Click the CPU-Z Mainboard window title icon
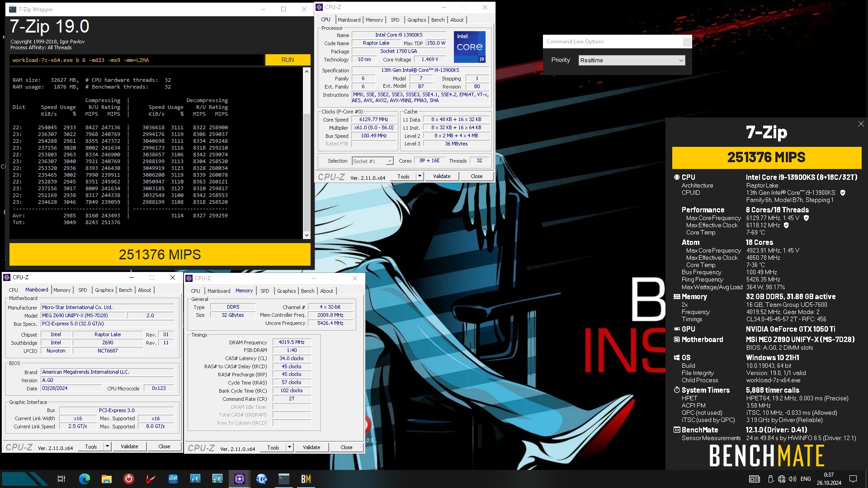This screenshot has height=488, width=868. coord(7,277)
